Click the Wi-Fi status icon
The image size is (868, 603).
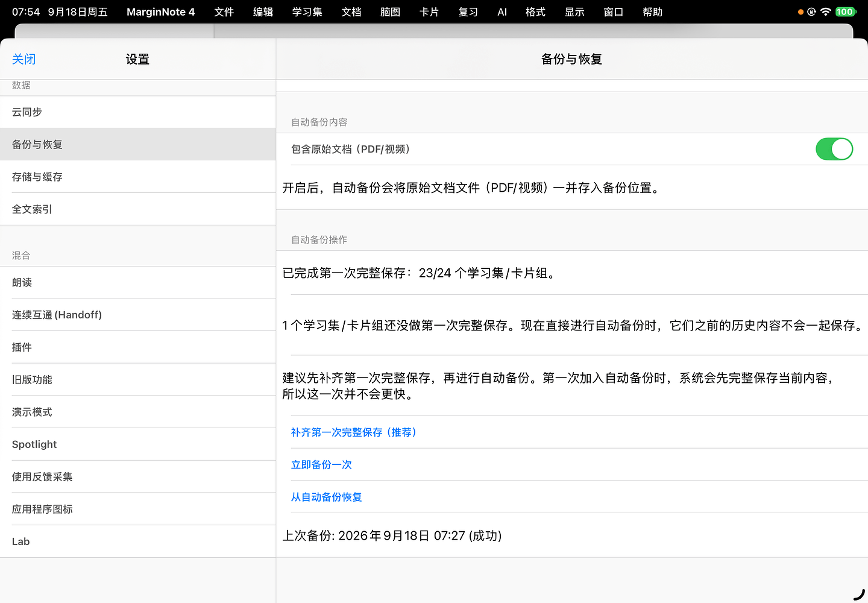tap(826, 11)
